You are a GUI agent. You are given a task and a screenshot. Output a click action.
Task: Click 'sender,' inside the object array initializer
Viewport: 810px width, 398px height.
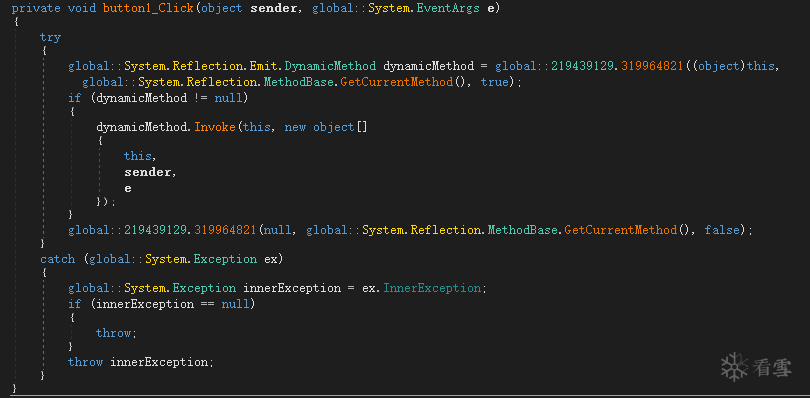pos(150,172)
